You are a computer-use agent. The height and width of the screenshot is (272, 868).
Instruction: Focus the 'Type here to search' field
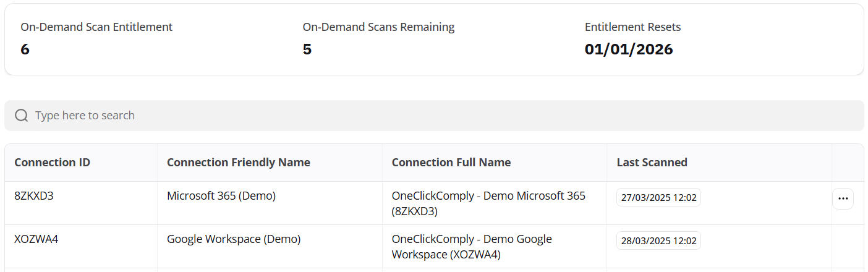click(x=433, y=116)
